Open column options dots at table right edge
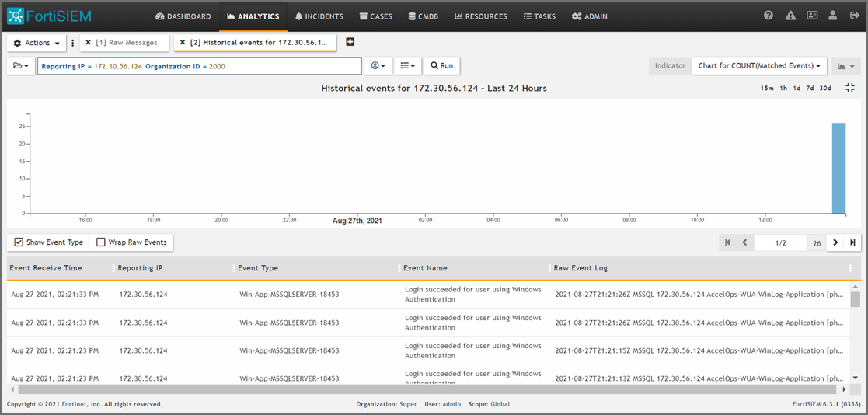 [x=850, y=268]
